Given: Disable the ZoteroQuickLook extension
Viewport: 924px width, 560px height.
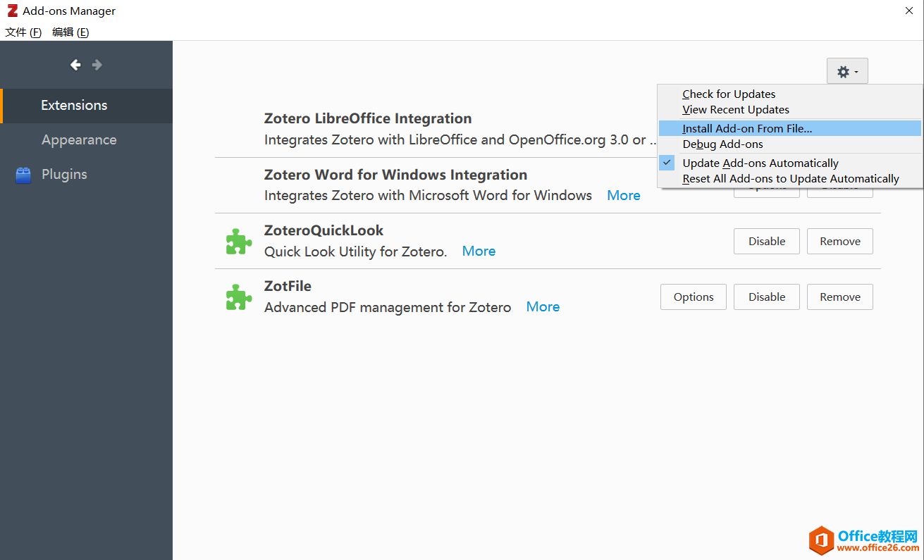Looking at the screenshot, I should [x=767, y=241].
